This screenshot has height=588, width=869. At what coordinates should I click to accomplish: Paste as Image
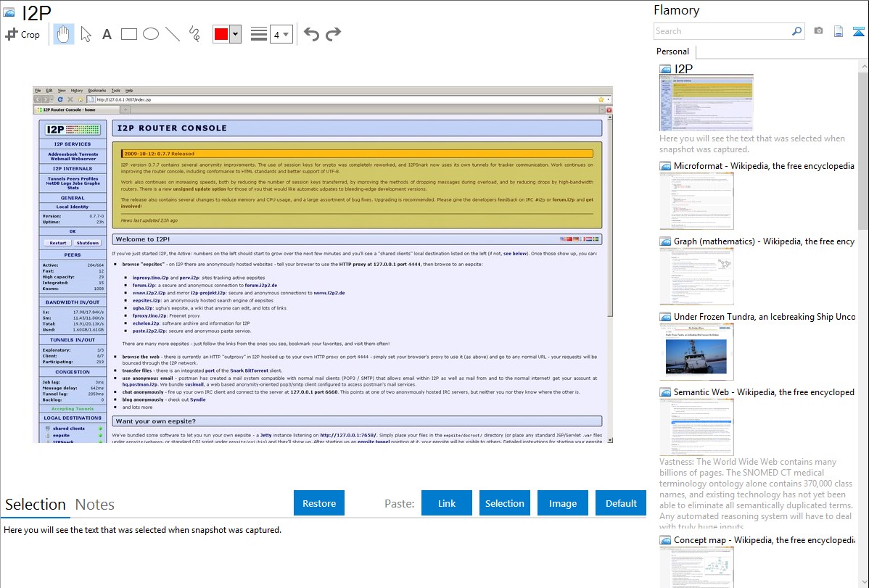pyautogui.click(x=563, y=503)
